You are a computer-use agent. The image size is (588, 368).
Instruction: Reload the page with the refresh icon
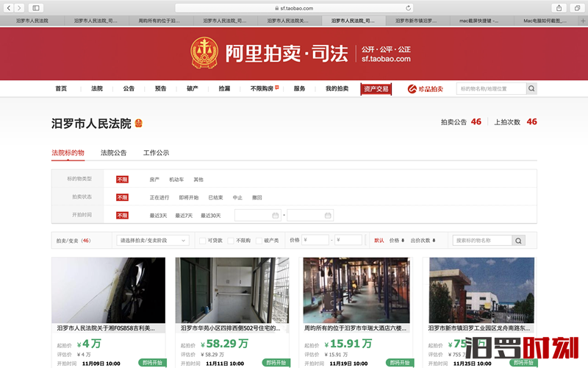408,8
